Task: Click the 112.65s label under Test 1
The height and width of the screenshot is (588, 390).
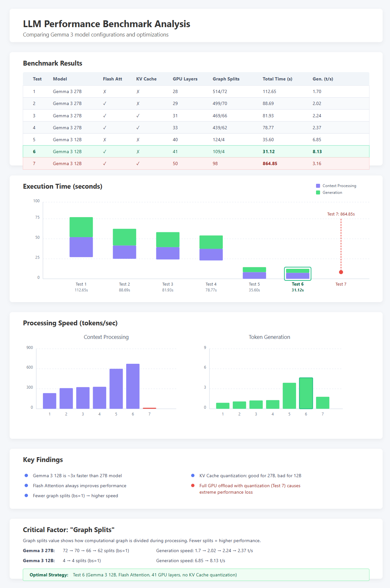Action: (81, 290)
